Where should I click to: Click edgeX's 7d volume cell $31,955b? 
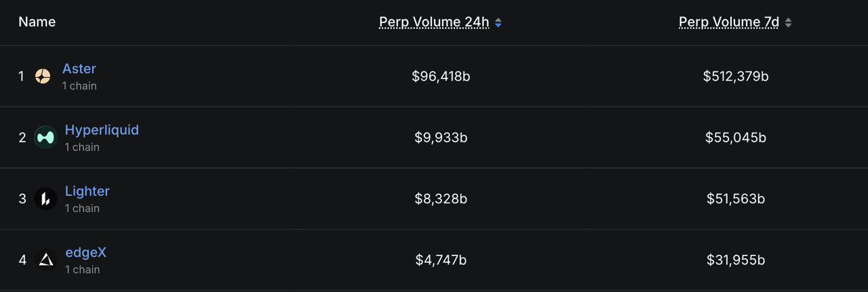(736, 259)
